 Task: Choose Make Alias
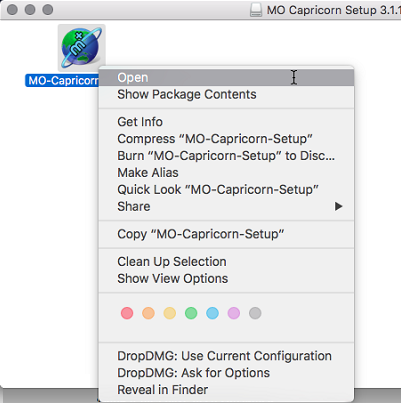(226, 173)
